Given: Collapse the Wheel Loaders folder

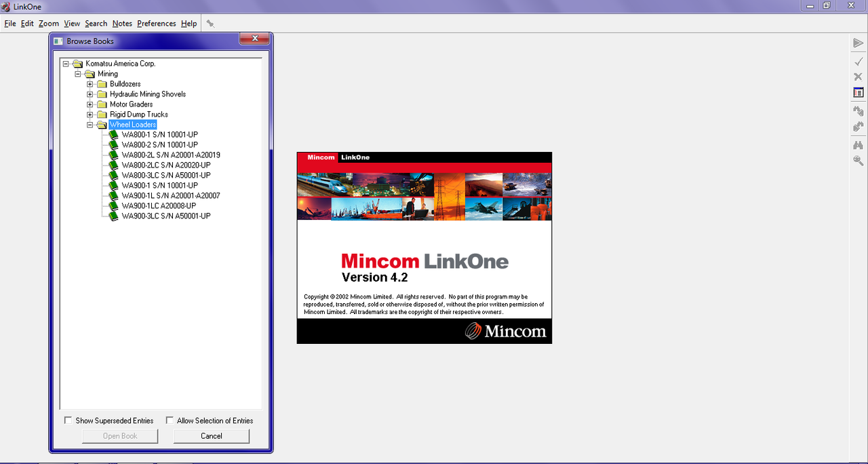Looking at the screenshot, I should pos(90,125).
